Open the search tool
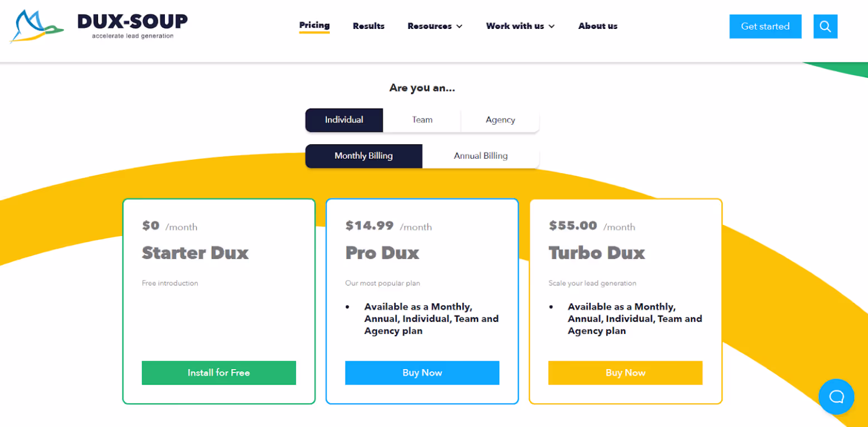 pos(825,26)
